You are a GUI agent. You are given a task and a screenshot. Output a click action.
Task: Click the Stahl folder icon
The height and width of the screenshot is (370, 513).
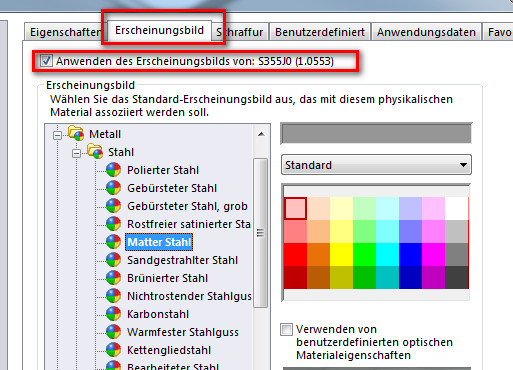pos(95,151)
